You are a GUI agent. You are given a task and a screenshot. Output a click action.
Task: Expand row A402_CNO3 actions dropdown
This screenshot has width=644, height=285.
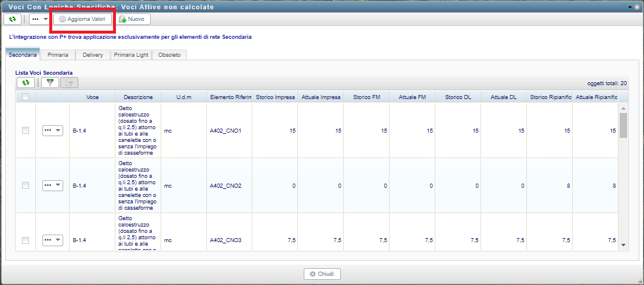pyautogui.click(x=52, y=240)
